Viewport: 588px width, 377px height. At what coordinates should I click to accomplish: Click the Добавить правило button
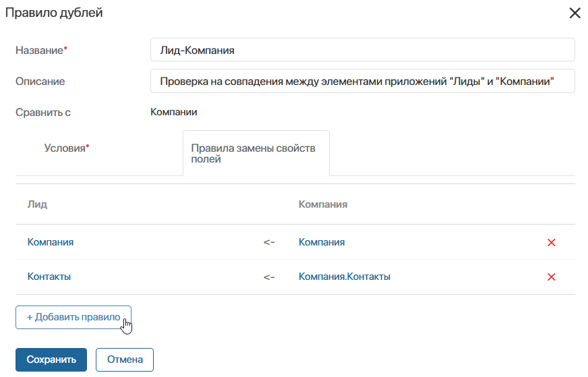(73, 317)
